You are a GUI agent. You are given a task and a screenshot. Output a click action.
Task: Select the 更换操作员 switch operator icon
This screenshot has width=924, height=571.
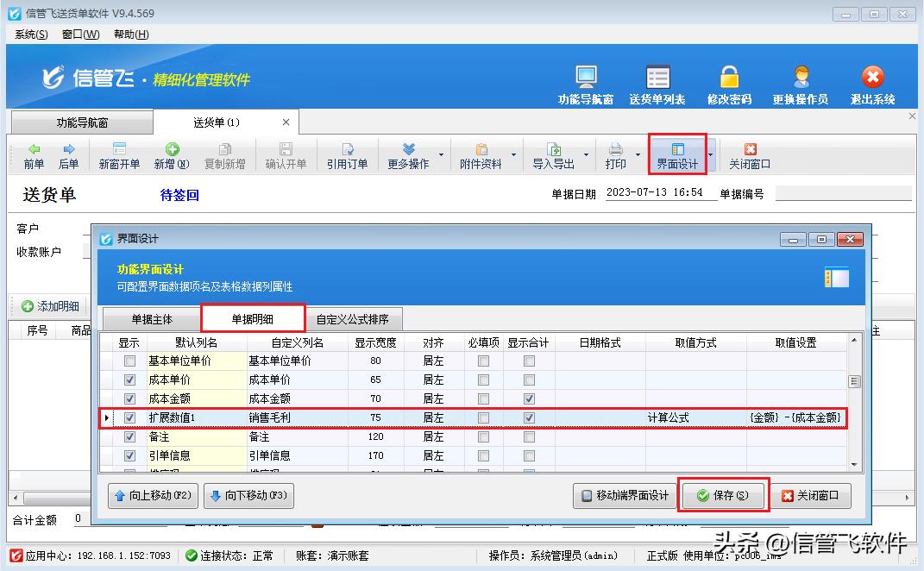(799, 82)
